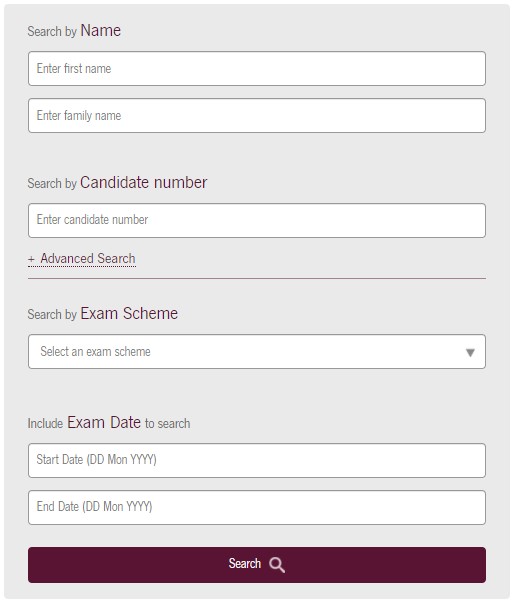This screenshot has width=515, height=607.
Task: Click the Advanced Search link text
Action: point(88,258)
